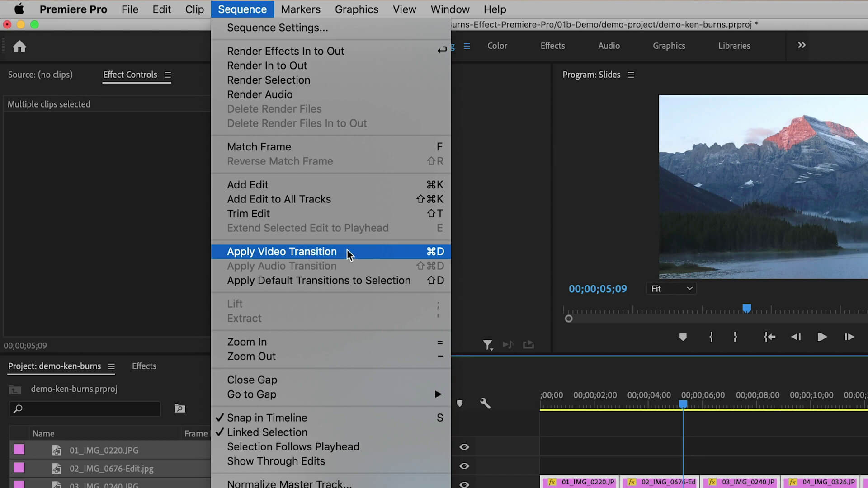Enable Show Through Edits
The width and height of the screenshot is (868, 488).
pos(331,461)
